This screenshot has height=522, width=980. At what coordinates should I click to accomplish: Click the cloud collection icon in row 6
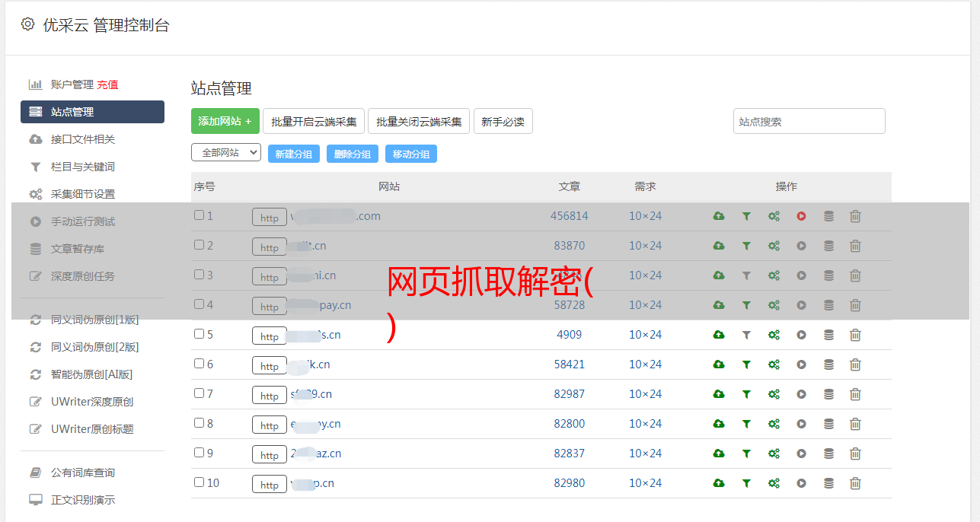pos(719,364)
